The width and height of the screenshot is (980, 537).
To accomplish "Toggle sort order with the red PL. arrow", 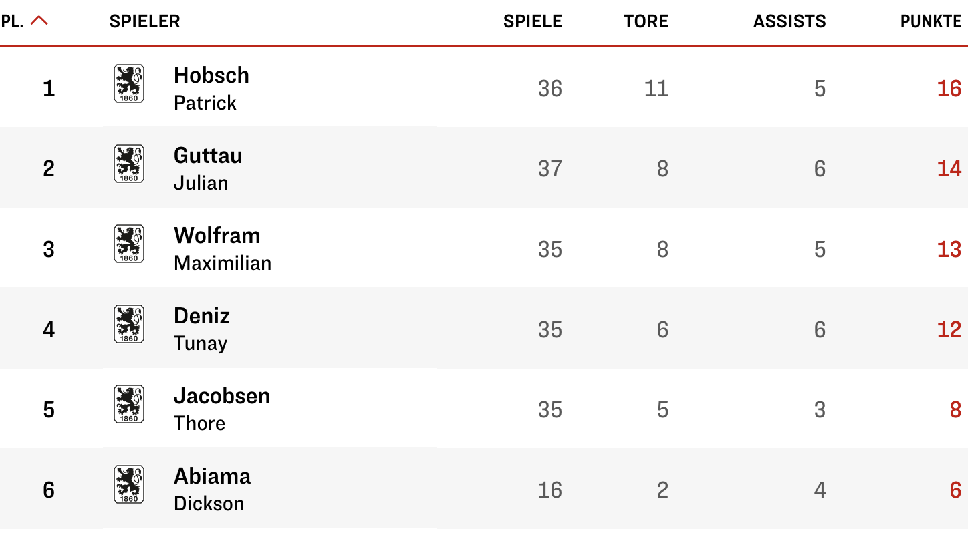I will (x=39, y=21).
